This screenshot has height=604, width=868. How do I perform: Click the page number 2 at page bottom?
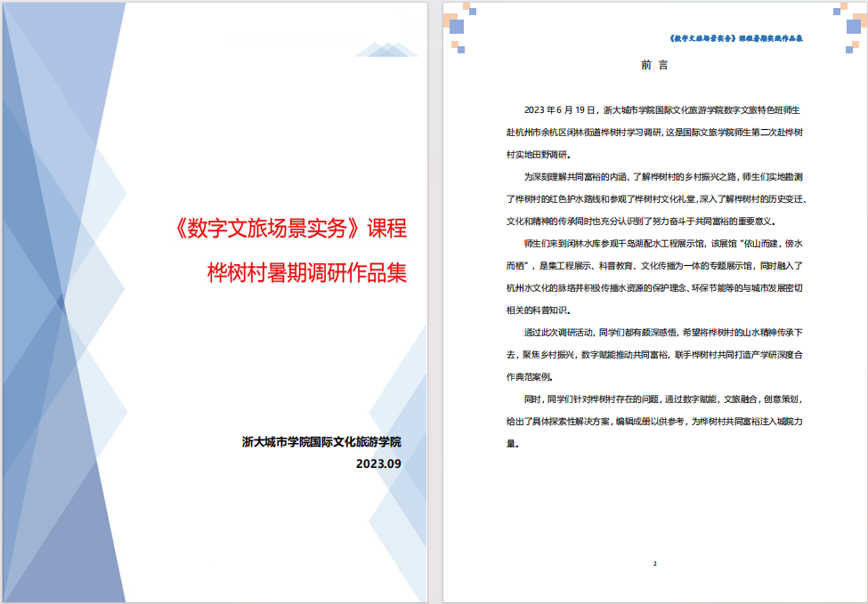pos(657,561)
